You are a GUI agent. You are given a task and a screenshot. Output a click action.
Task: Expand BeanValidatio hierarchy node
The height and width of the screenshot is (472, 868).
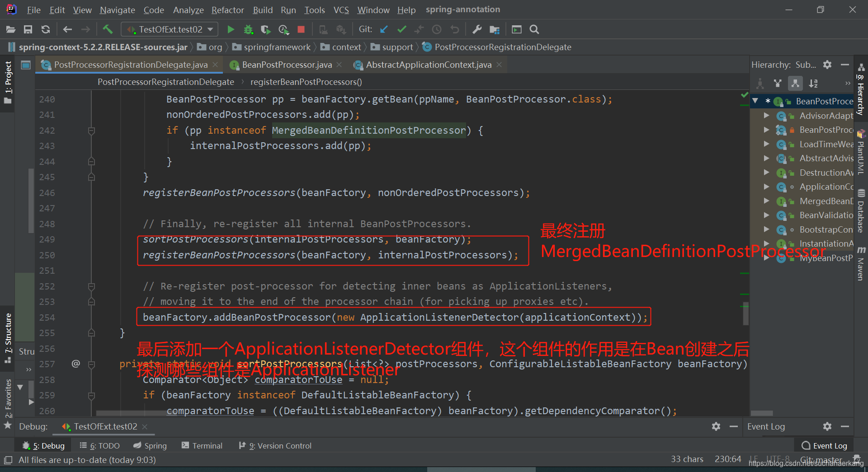pyautogui.click(x=766, y=215)
